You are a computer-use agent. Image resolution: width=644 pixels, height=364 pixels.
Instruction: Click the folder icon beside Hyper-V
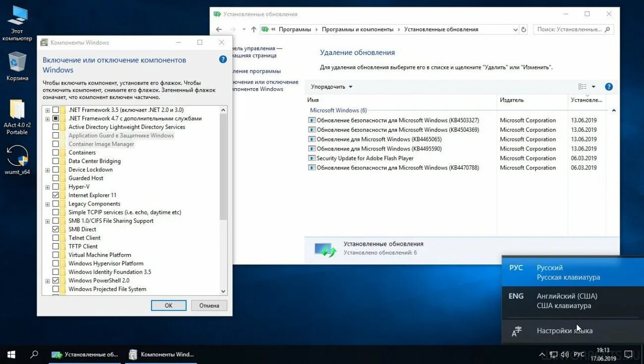62,187
